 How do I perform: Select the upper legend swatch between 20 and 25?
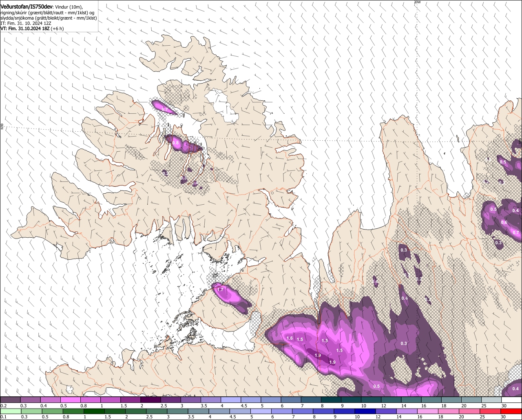[471, 400]
